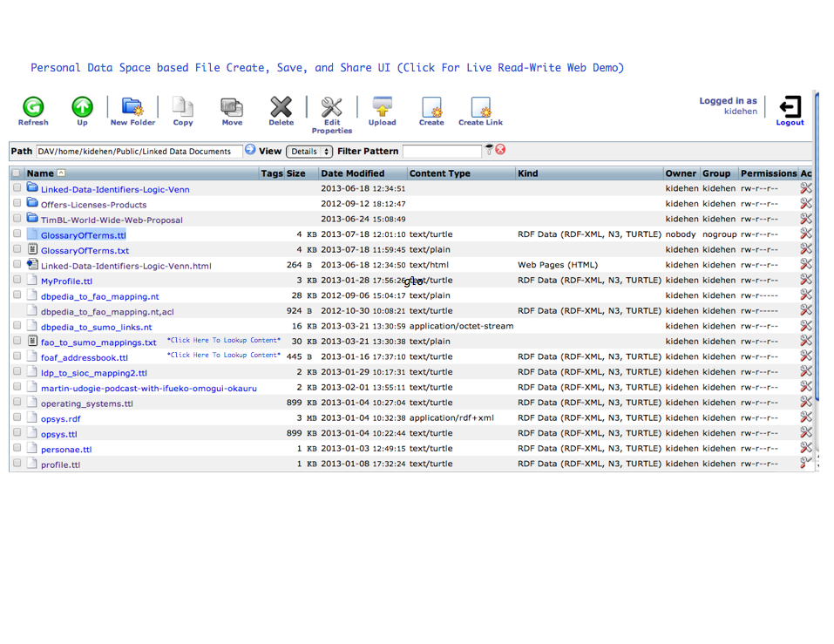Toggle the select-all checkbox in header
The height and width of the screenshot is (644, 834).
(x=17, y=173)
